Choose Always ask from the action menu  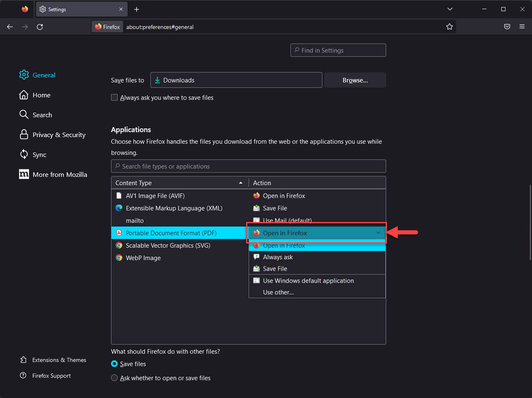(x=278, y=257)
